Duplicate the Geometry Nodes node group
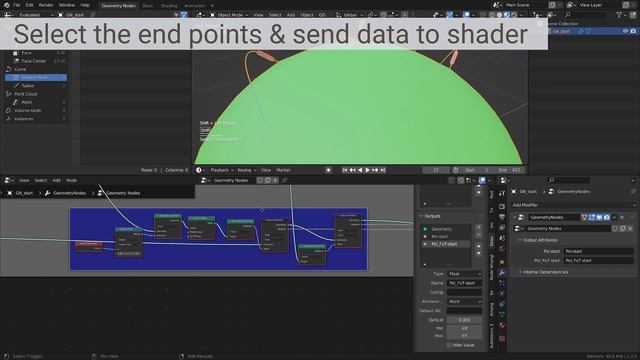 click(622, 229)
